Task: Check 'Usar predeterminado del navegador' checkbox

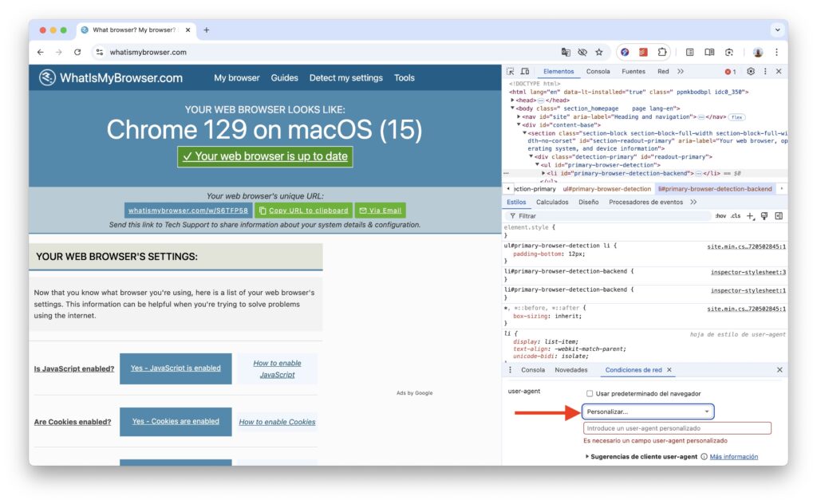Action: (x=590, y=394)
